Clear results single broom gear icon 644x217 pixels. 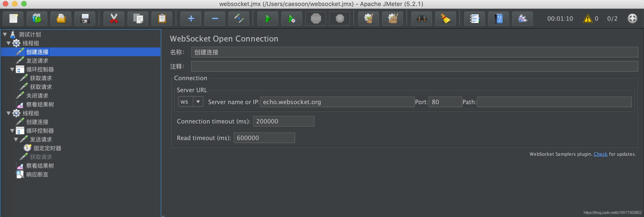point(369,18)
